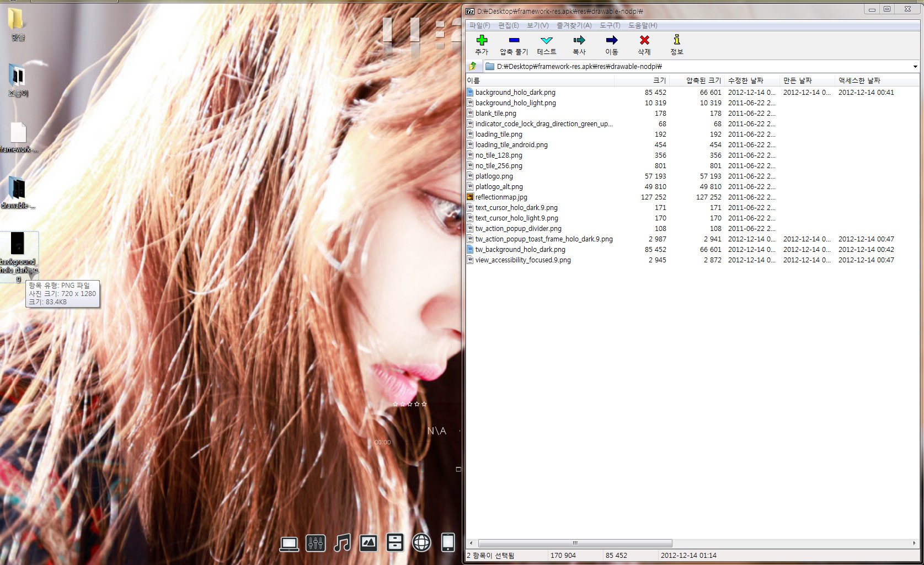Click the background_holo_dark desktop thumbnail

coord(18,244)
